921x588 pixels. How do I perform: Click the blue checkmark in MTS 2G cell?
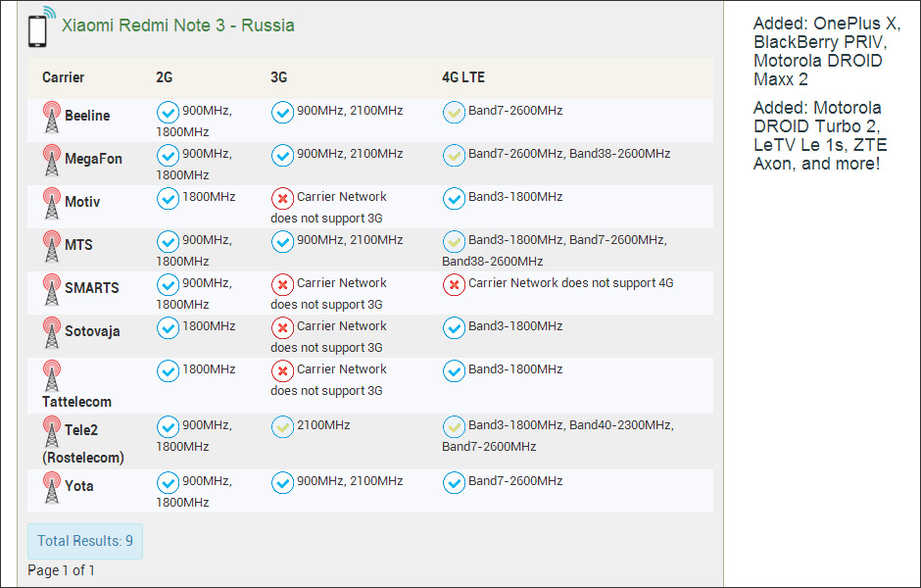168,241
